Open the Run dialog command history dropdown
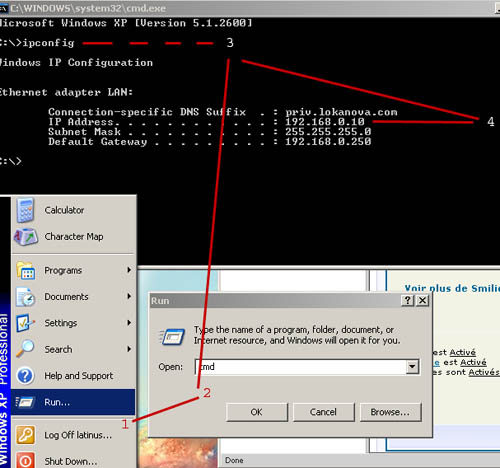 coord(413,367)
